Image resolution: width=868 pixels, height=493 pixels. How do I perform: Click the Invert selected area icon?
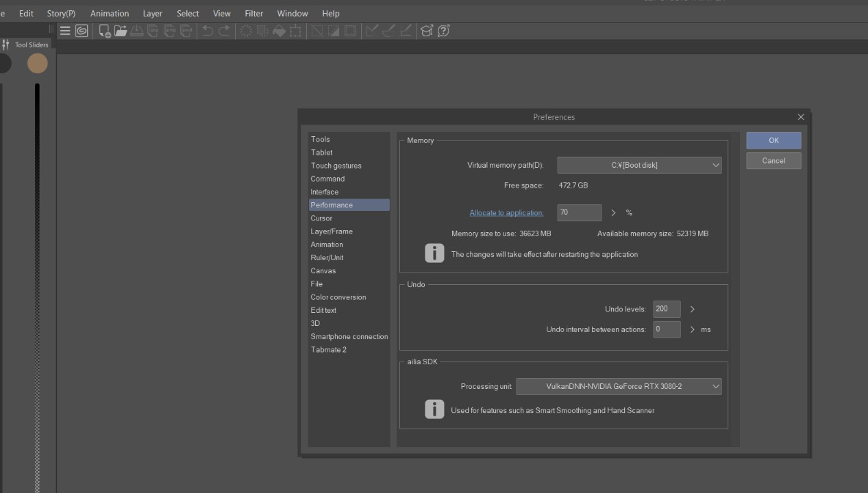point(334,31)
